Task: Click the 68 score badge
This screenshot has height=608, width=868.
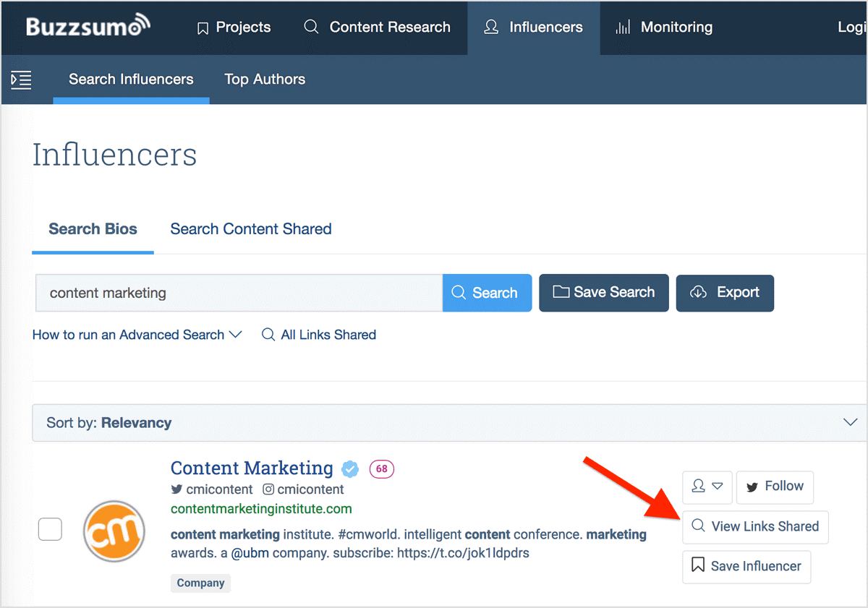Action: coord(382,468)
